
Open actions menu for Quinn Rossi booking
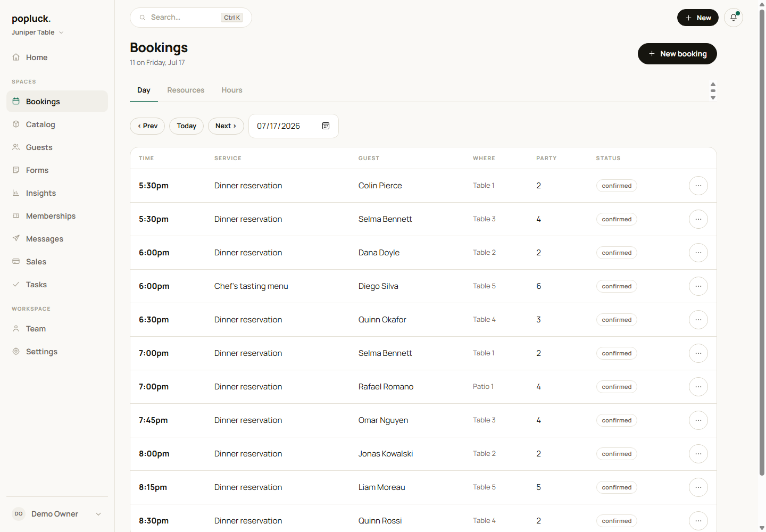point(698,521)
